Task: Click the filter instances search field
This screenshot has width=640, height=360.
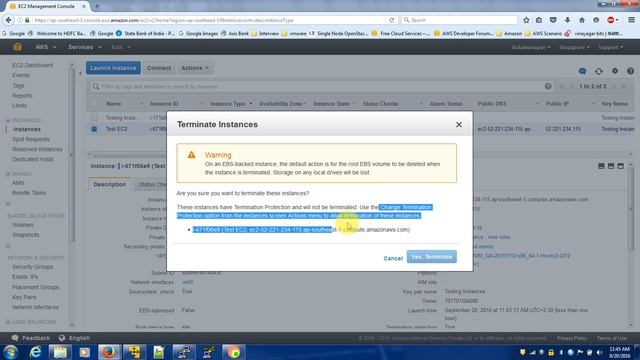Action: click(320, 87)
